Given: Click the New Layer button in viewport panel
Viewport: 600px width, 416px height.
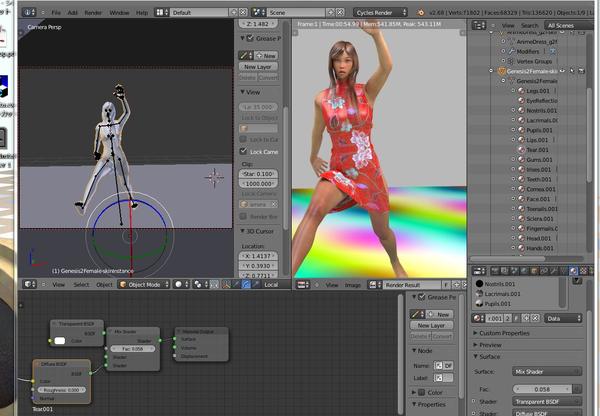Looking at the screenshot, I should click(x=258, y=67).
